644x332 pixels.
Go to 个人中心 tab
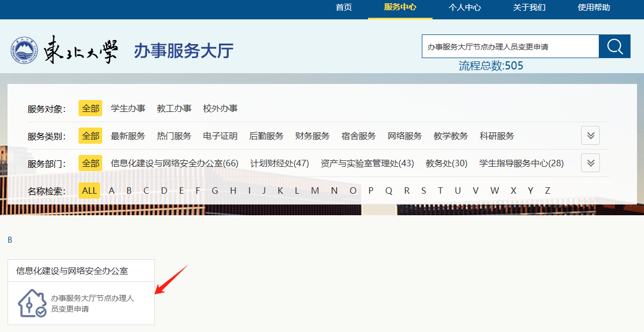pos(464,8)
